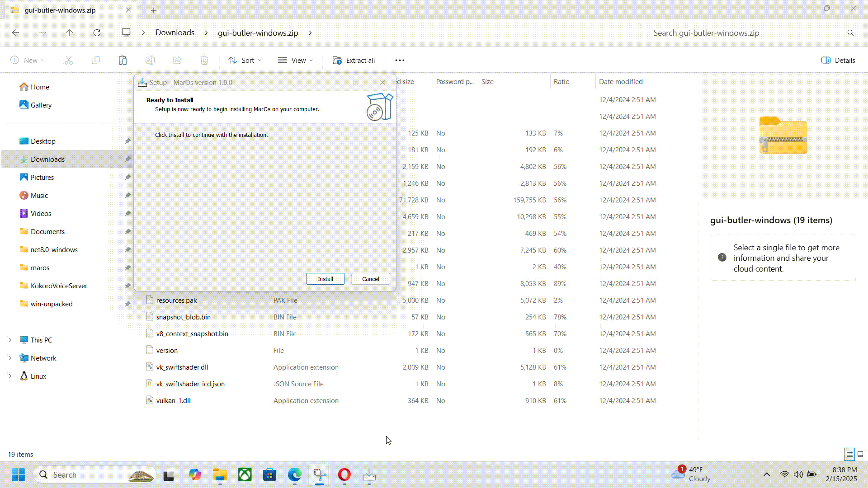Open the View dropdown menu
Screen dimensions: 868x488
295,60
